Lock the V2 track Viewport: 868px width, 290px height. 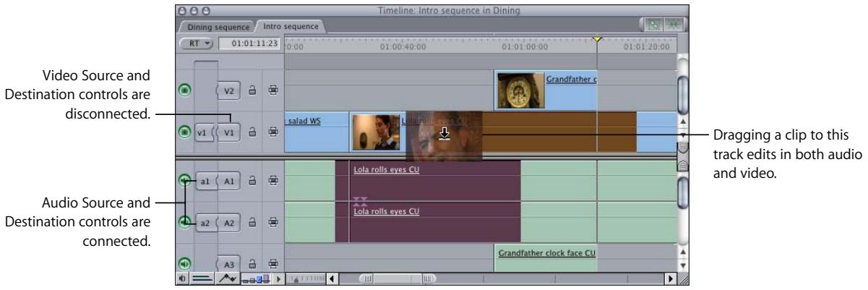(253, 92)
